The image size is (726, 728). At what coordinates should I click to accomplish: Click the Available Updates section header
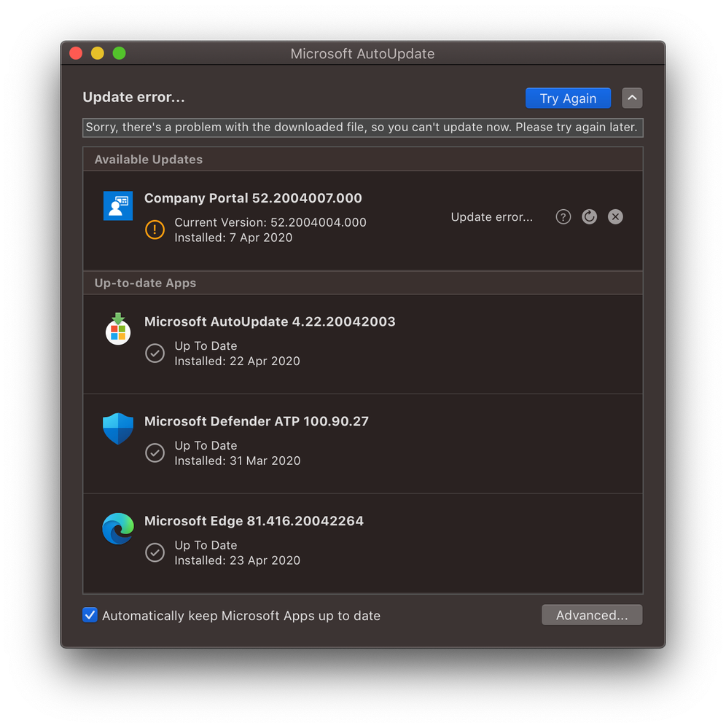tap(363, 160)
